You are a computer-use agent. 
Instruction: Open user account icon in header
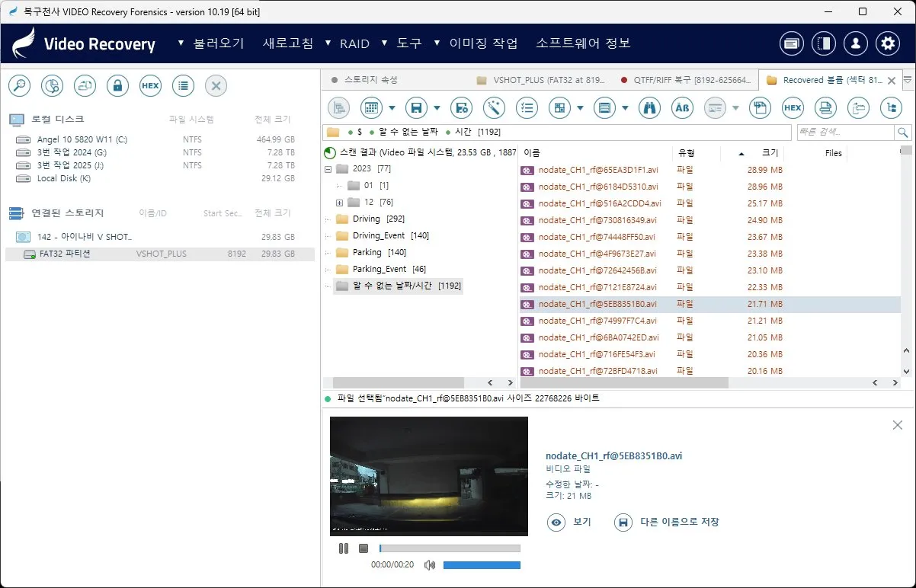click(x=856, y=43)
